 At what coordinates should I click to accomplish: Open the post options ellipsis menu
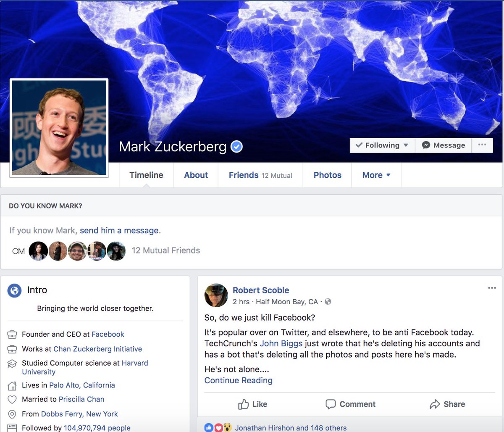coord(492,288)
